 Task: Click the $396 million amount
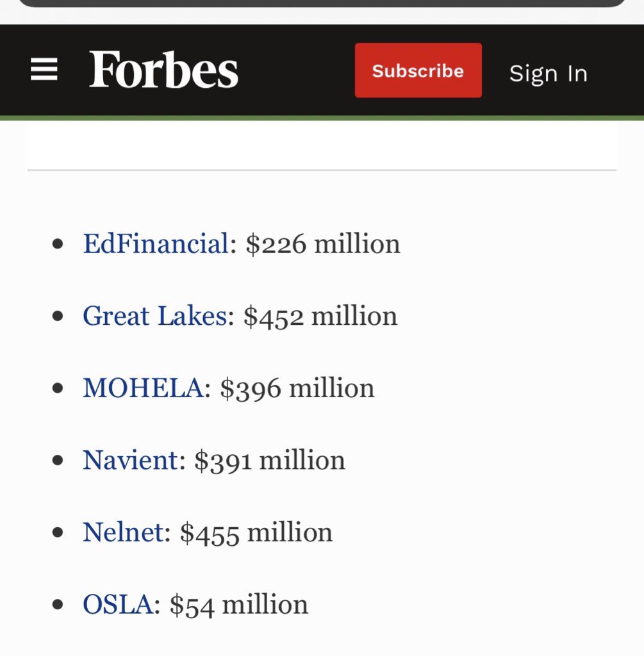coord(297,389)
